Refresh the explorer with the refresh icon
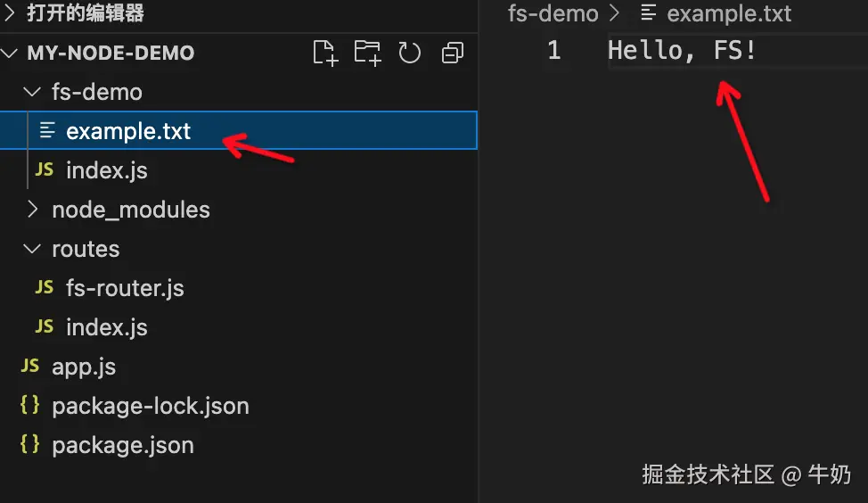 click(x=410, y=53)
